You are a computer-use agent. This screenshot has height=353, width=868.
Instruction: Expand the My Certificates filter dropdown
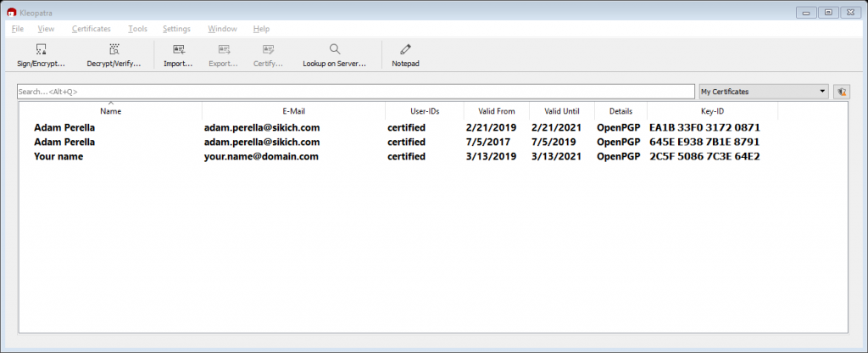point(823,92)
